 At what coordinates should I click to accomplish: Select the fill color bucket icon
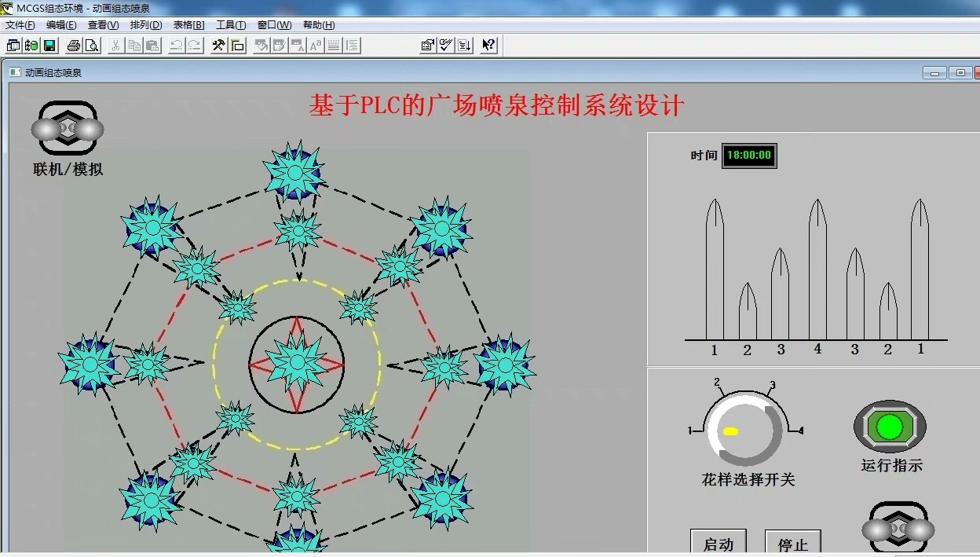[261, 45]
